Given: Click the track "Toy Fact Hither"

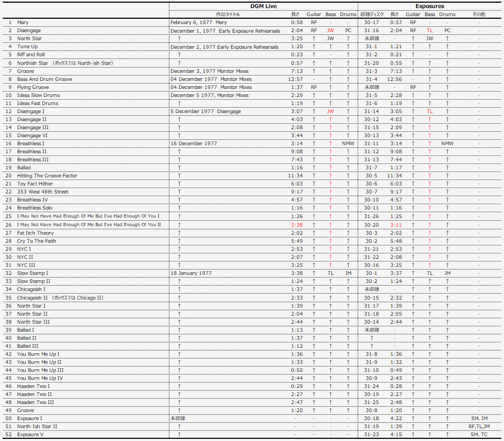Looking at the screenshot, I should [x=35, y=183].
